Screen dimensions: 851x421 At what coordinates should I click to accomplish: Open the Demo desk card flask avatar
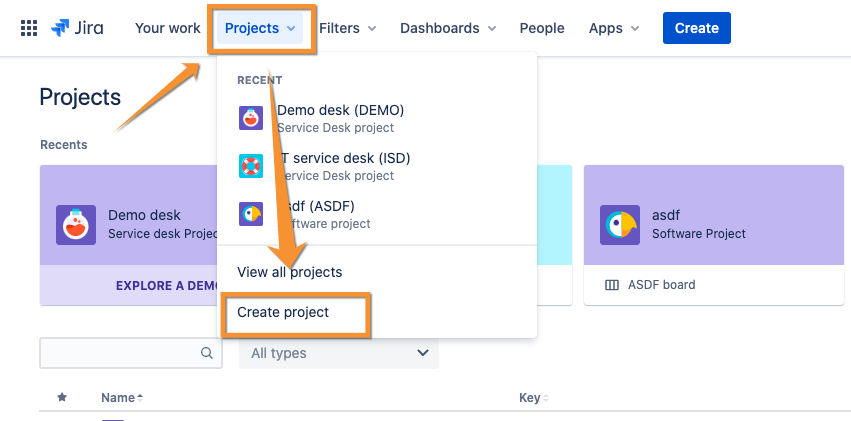[76, 225]
